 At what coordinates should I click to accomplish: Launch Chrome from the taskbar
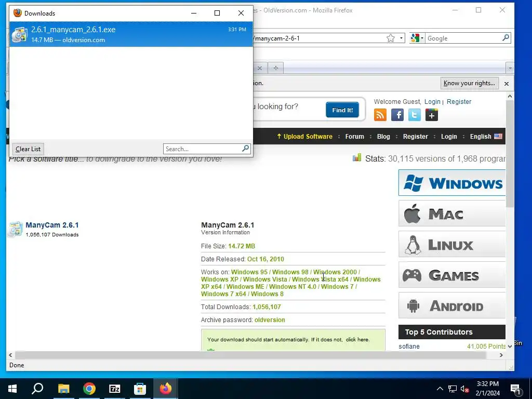point(89,389)
